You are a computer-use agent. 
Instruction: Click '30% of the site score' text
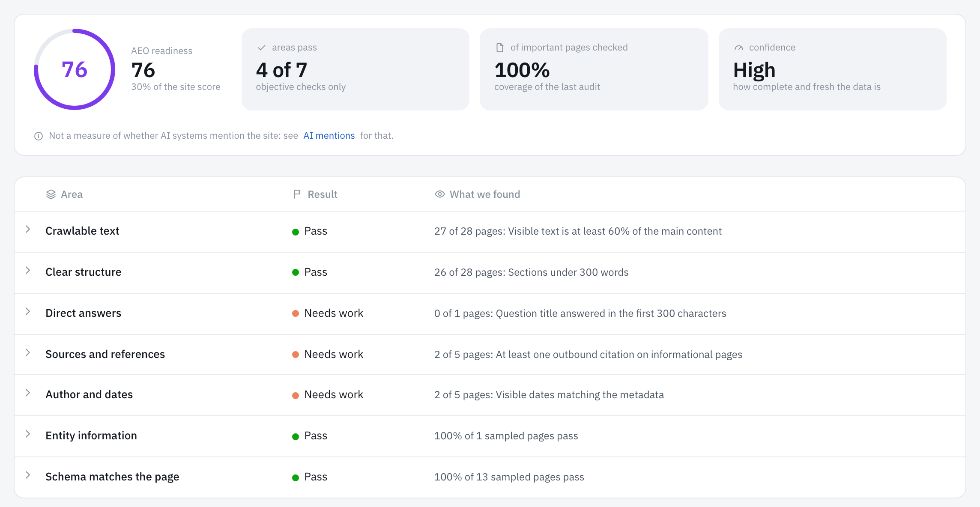click(176, 87)
